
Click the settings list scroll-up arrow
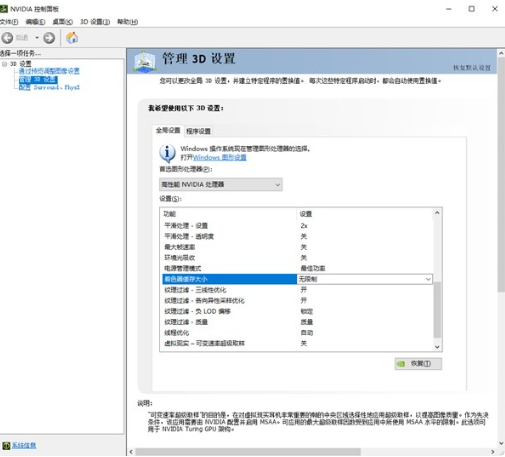coord(437,213)
